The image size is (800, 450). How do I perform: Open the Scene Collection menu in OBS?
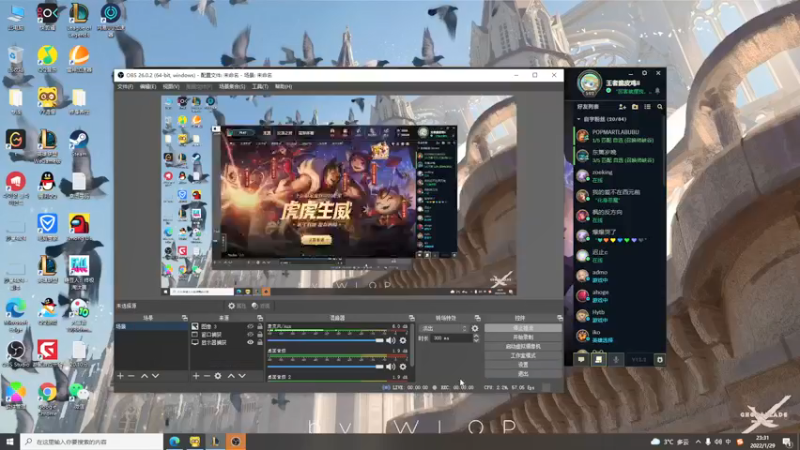click(232, 87)
